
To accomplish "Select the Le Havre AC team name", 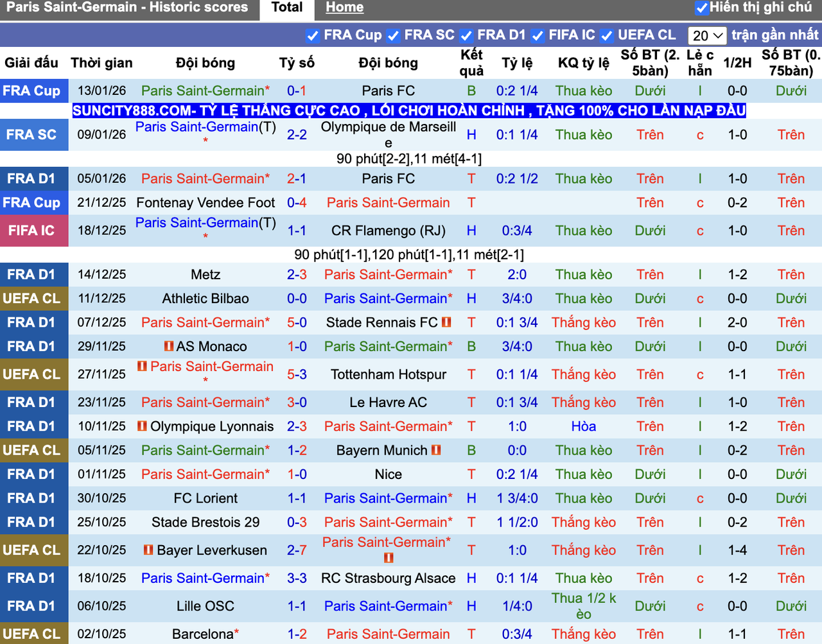I will click(x=389, y=403).
